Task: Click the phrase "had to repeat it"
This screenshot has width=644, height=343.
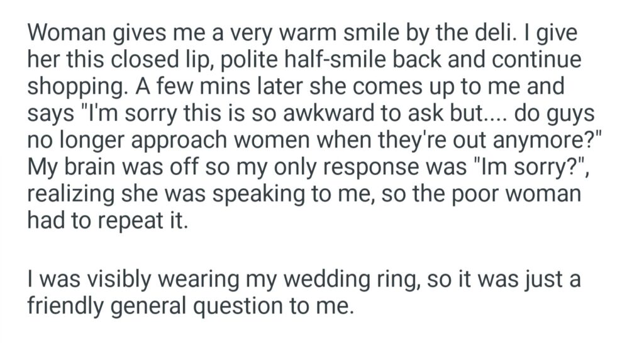Action: (x=107, y=223)
